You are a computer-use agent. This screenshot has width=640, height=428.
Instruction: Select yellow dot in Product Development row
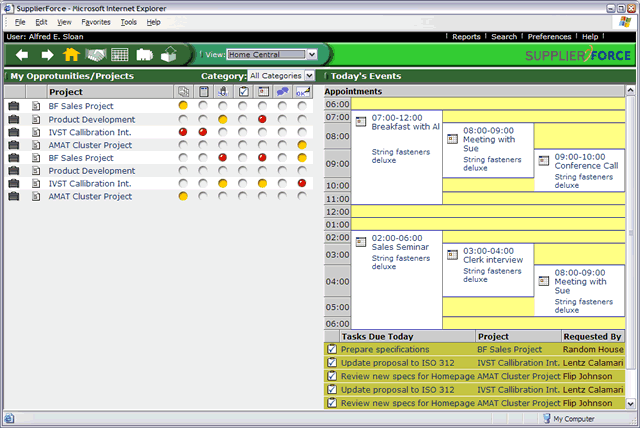pos(223,119)
